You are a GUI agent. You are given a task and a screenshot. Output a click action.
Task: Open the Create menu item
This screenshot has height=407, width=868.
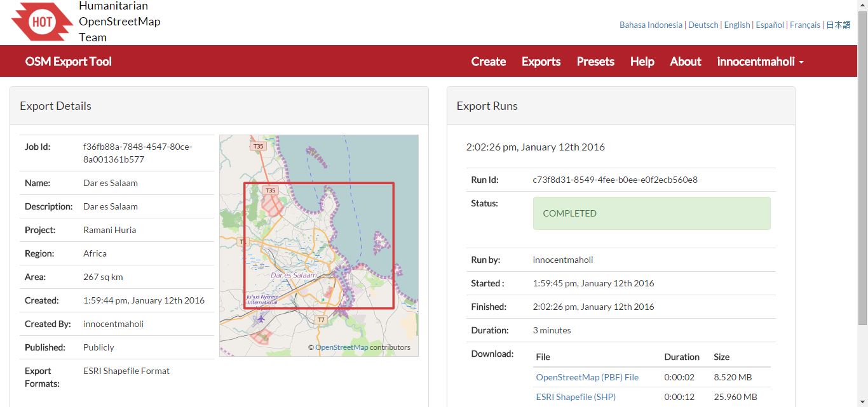click(x=489, y=62)
